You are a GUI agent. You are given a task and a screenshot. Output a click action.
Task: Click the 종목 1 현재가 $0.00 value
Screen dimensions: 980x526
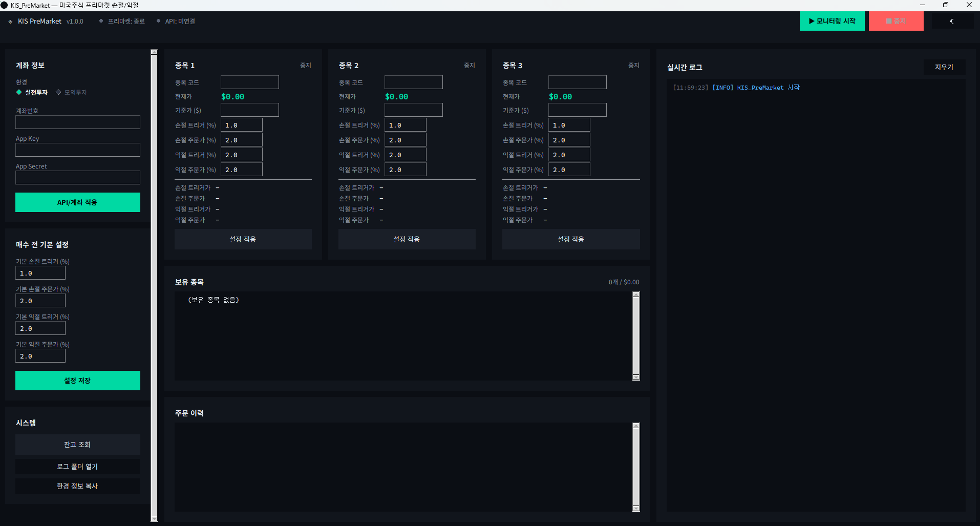pos(233,96)
